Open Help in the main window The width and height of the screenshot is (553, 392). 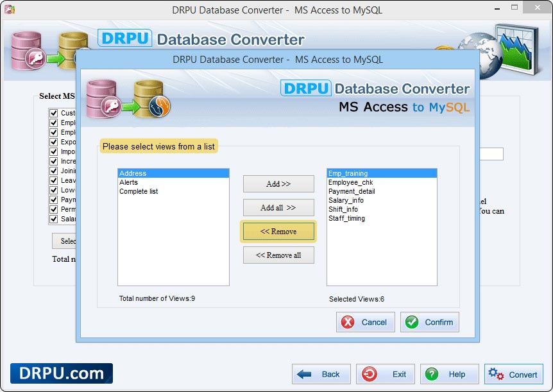click(x=449, y=374)
